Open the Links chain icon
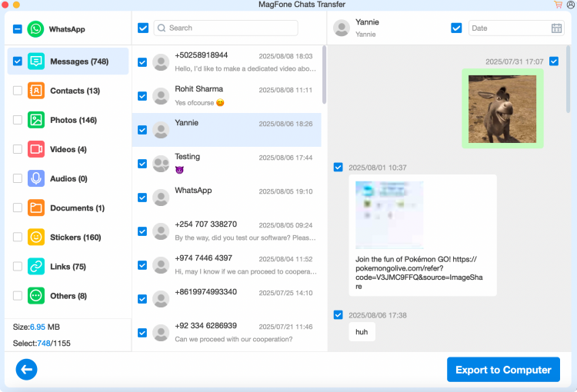This screenshot has height=392, width=577. click(36, 266)
